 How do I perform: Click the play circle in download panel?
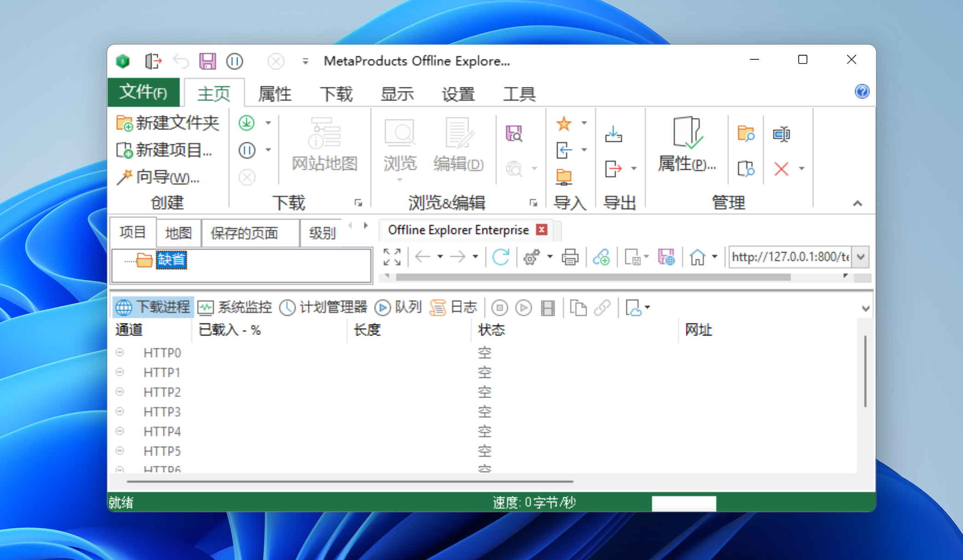click(x=523, y=307)
